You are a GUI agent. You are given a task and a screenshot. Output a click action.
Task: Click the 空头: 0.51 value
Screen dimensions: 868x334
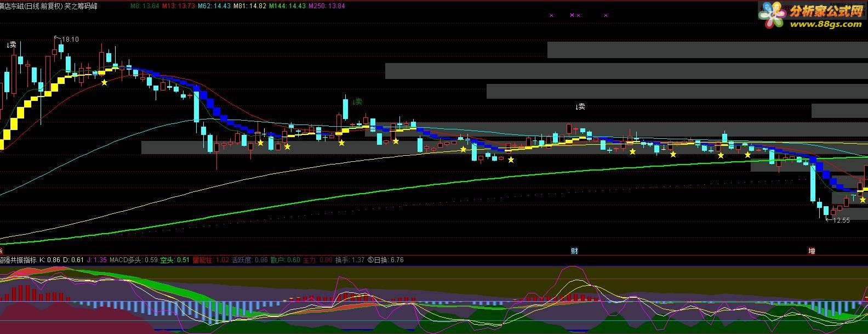[x=174, y=260]
